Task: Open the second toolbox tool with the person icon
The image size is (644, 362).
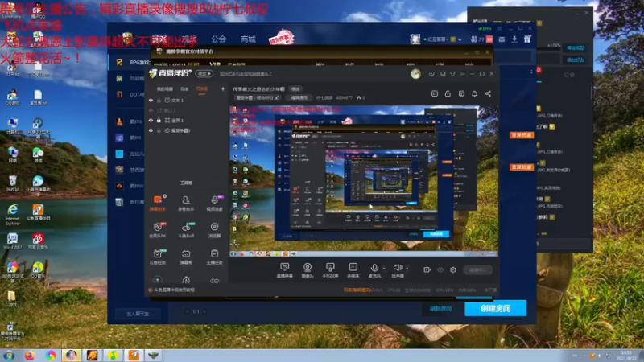Action: (186, 204)
